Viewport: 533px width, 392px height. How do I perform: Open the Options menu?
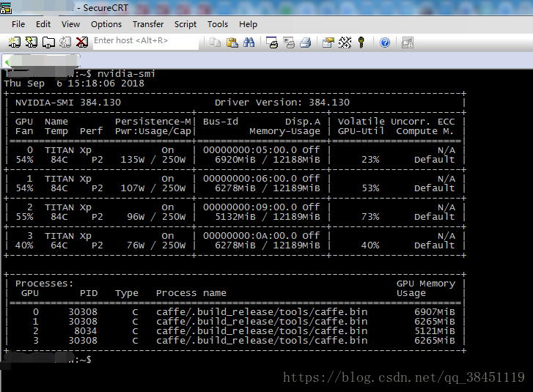pos(106,24)
